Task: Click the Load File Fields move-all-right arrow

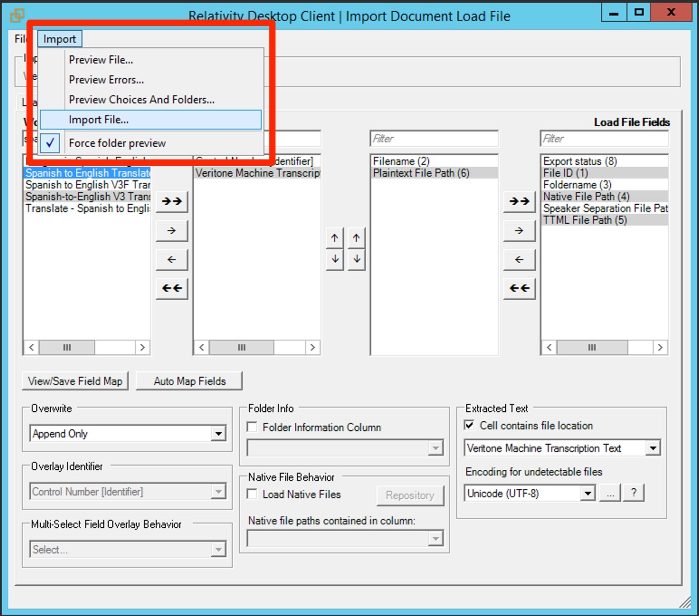Action: pyautogui.click(x=519, y=201)
